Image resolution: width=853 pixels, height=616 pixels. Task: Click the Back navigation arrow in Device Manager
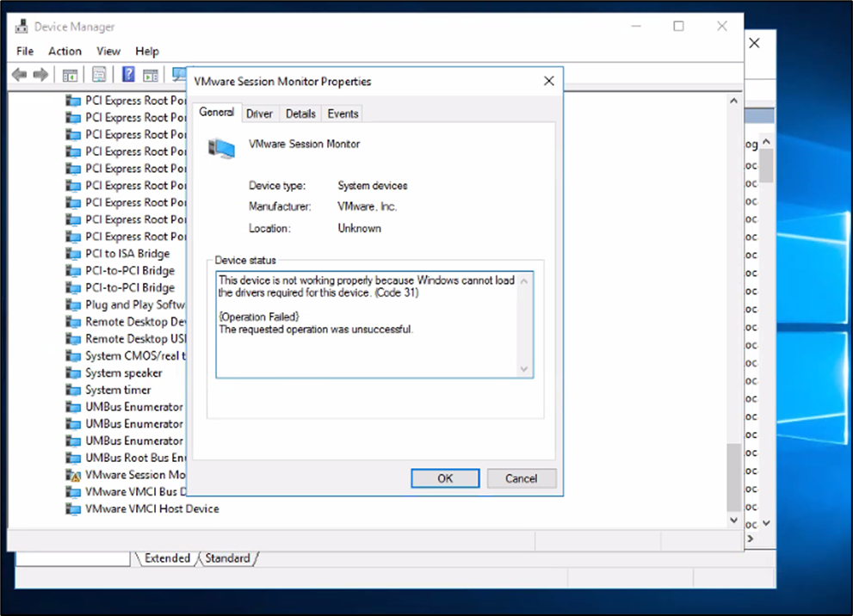pyautogui.click(x=19, y=74)
